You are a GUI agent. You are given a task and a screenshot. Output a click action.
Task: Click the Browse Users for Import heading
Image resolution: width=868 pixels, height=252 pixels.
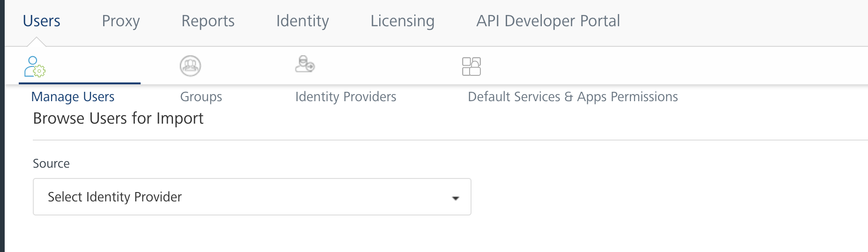(118, 119)
